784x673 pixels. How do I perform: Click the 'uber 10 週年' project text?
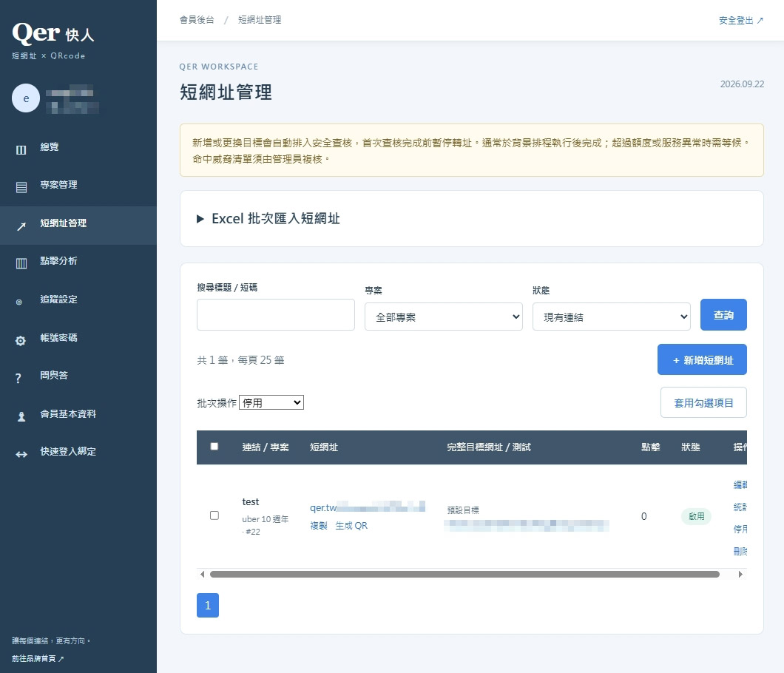click(x=265, y=519)
